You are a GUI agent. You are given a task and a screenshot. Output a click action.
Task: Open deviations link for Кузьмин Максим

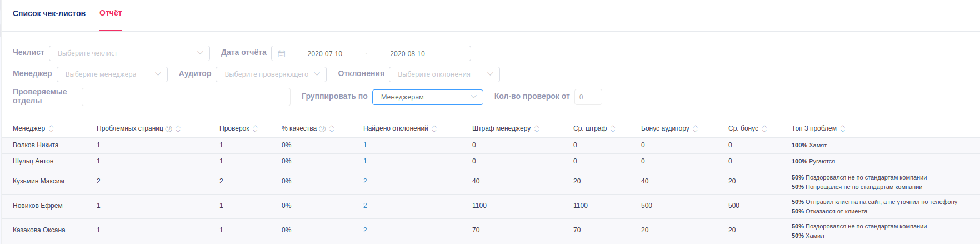tap(365, 181)
